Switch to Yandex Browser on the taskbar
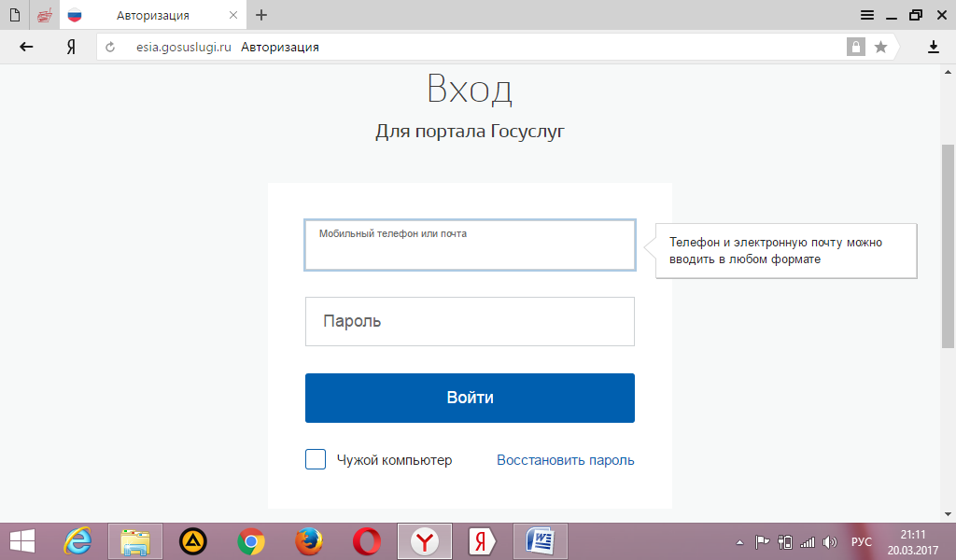 click(x=425, y=541)
